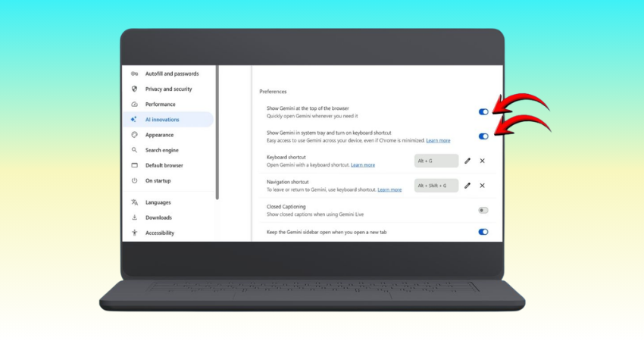Click the Appearance palette icon
The width and height of the screenshot is (644, 341).
(134, 135)
